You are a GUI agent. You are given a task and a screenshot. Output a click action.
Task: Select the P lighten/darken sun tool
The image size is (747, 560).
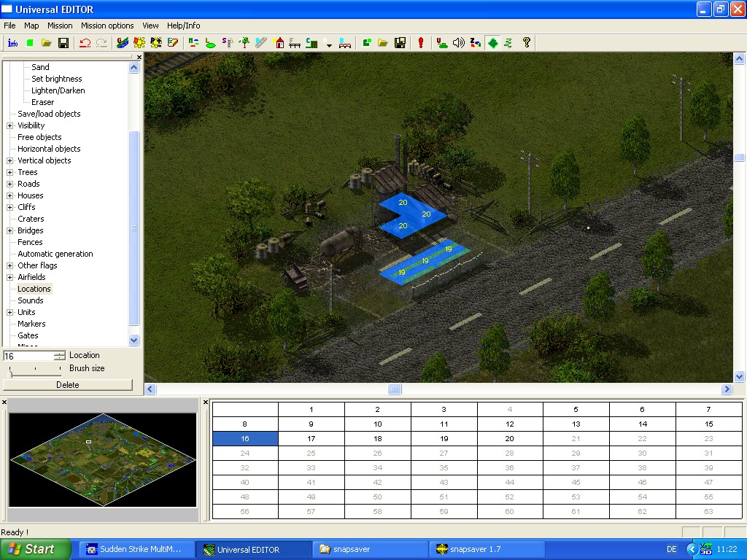click(156, 43)
